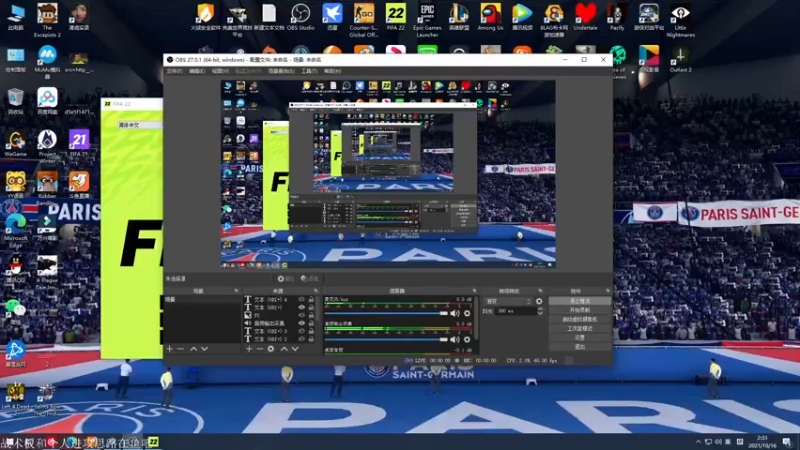Pop out the 混音器 dock panel
The image size is (800, 450).
[x=474, y=291]
